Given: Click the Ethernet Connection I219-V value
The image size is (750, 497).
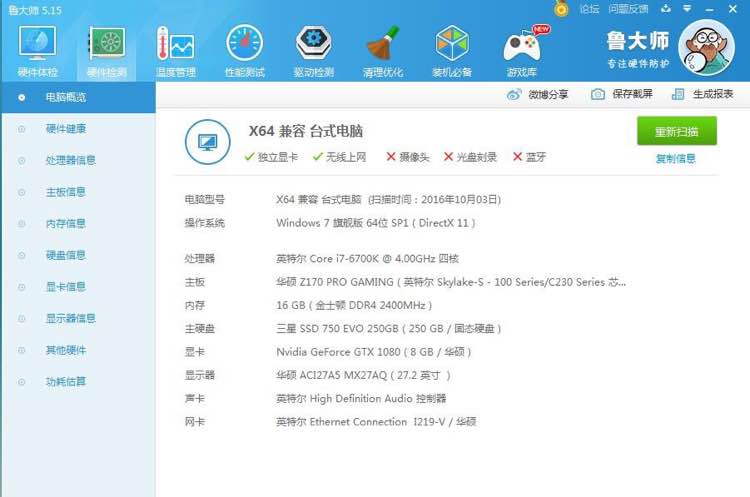Looking at the screenshot, I should pyautogui.click(x=376, y=422).
